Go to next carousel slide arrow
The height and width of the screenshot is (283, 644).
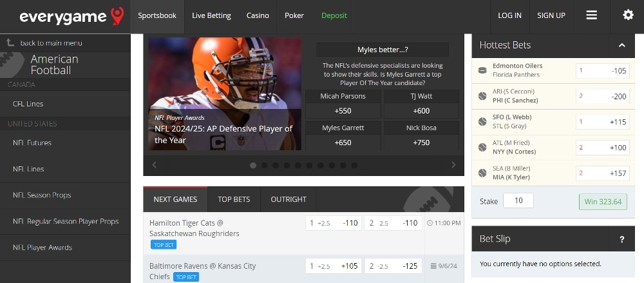pyautogui.click(x=453, y=165)
